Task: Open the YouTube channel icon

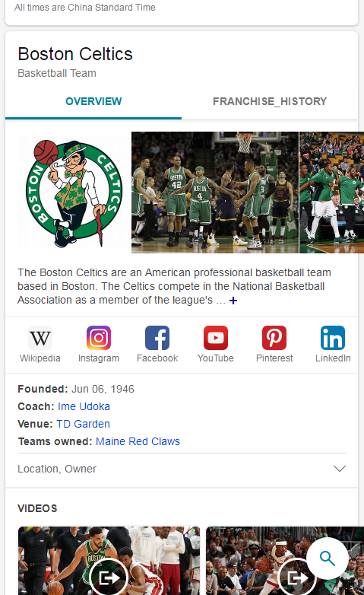Action: [x=216, y=337]
